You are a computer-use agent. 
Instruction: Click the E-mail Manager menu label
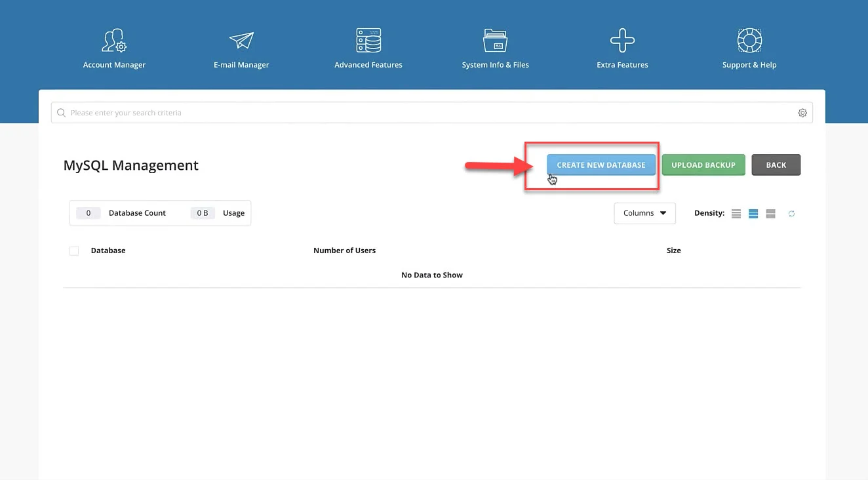click(x=241, y=65)
